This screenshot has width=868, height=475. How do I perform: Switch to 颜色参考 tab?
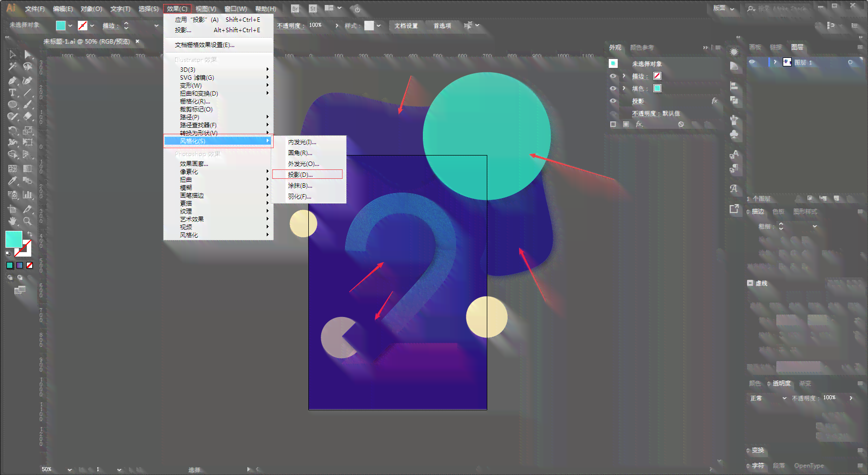click(x=642, y=48)
